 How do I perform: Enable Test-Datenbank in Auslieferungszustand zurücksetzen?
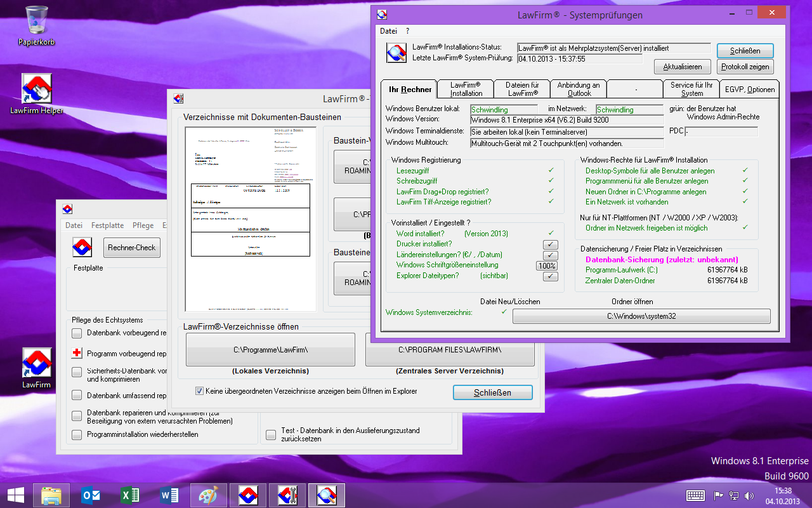(x=271, y=435)
